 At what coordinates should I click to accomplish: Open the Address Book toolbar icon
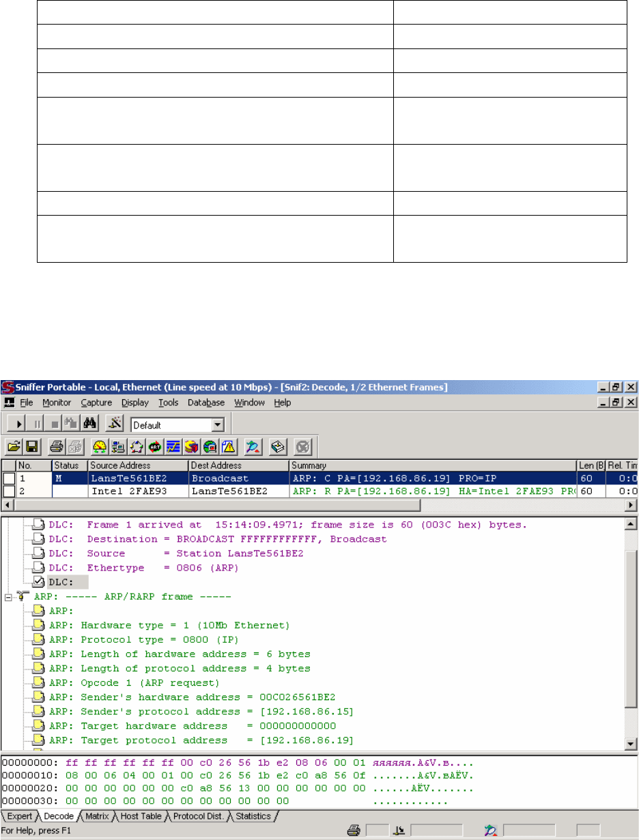pyautogui.click(x=278, y=447)
